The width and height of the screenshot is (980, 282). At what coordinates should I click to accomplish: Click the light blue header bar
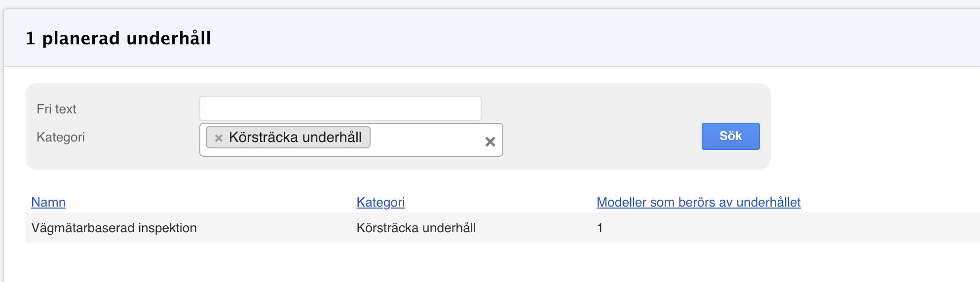click(x=592, y=38)
